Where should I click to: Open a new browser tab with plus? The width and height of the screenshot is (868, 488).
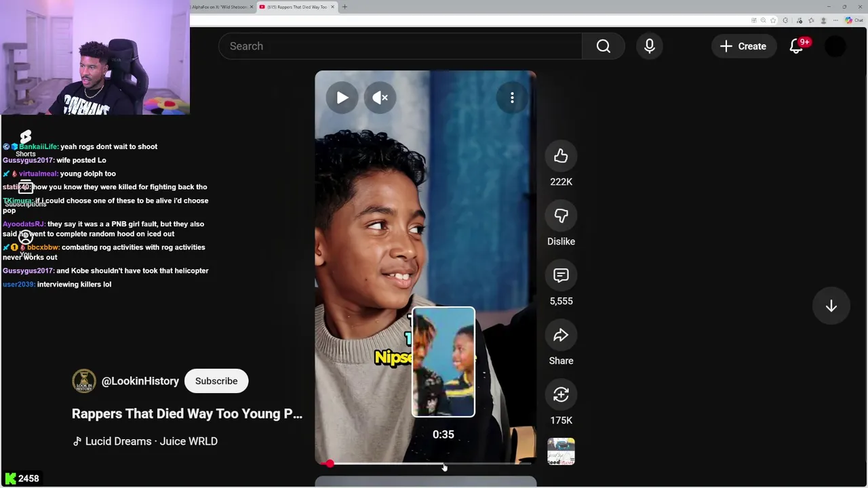(x=344, y=7)
